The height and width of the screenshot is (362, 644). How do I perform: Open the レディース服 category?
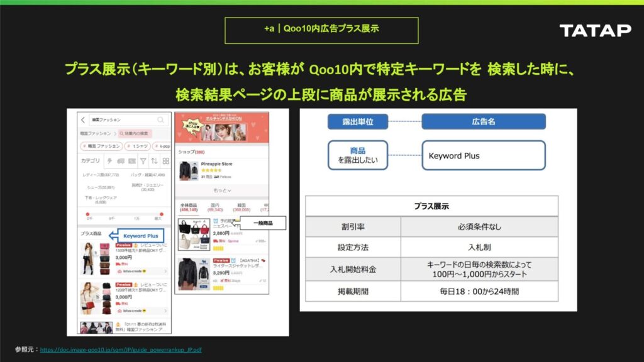pyautogui.click(x=101, y=175)
